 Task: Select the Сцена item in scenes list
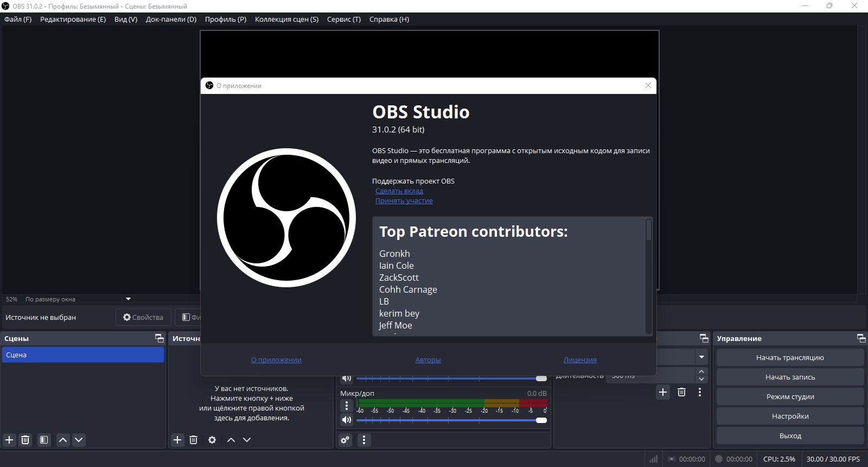(82, 355)
